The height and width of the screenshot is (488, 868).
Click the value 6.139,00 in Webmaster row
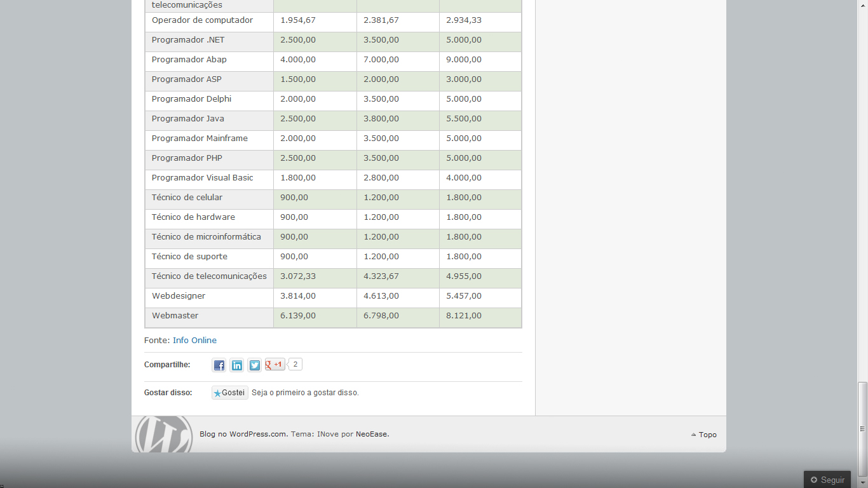click(298, 316)
